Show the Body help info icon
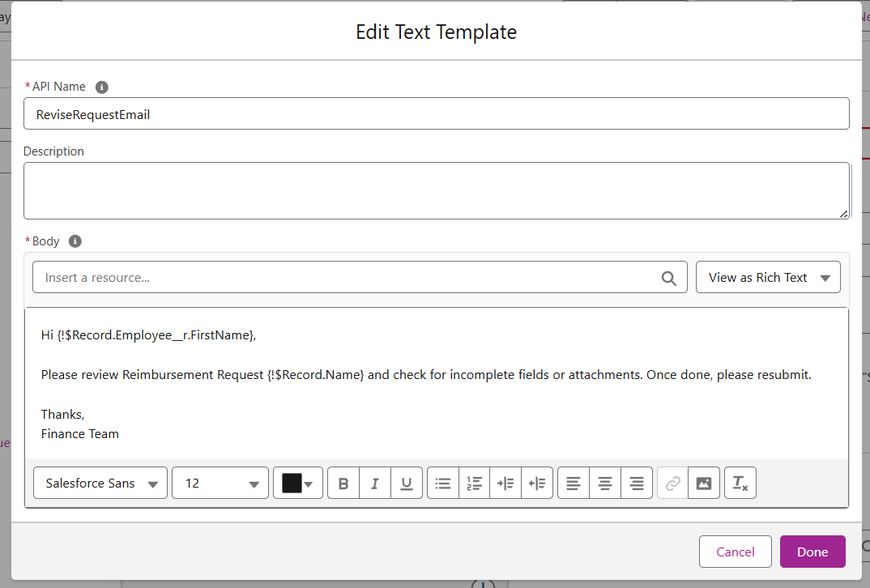Viewport: 870px width, 588px height. (x=75, y=241)
